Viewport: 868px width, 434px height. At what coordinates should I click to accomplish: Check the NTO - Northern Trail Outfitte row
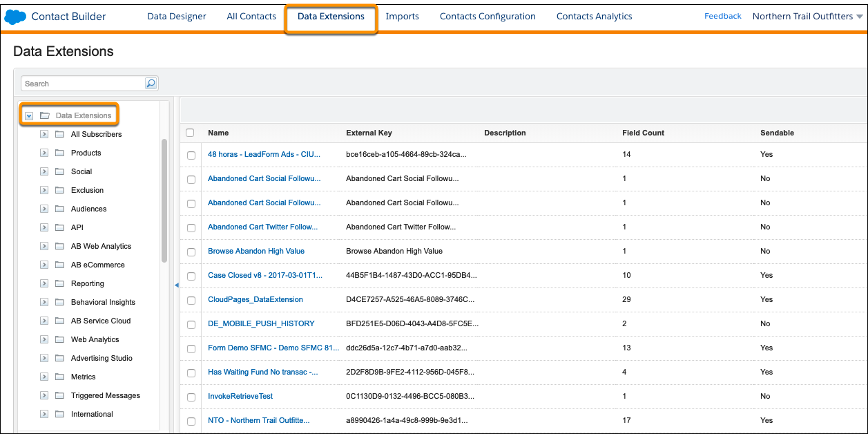(191, 421)
